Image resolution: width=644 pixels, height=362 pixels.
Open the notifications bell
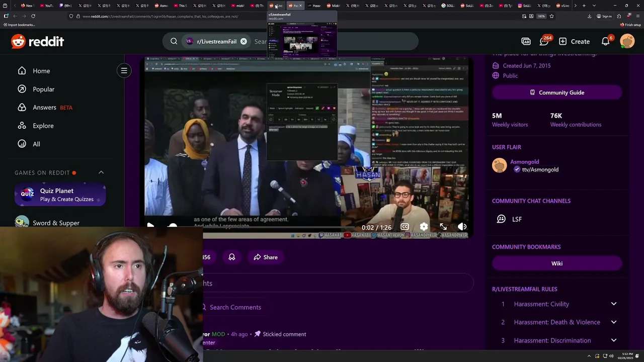tap(606, 41)
